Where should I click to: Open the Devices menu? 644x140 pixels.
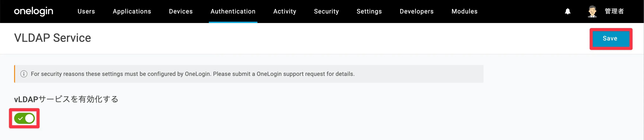pos(181,11)
